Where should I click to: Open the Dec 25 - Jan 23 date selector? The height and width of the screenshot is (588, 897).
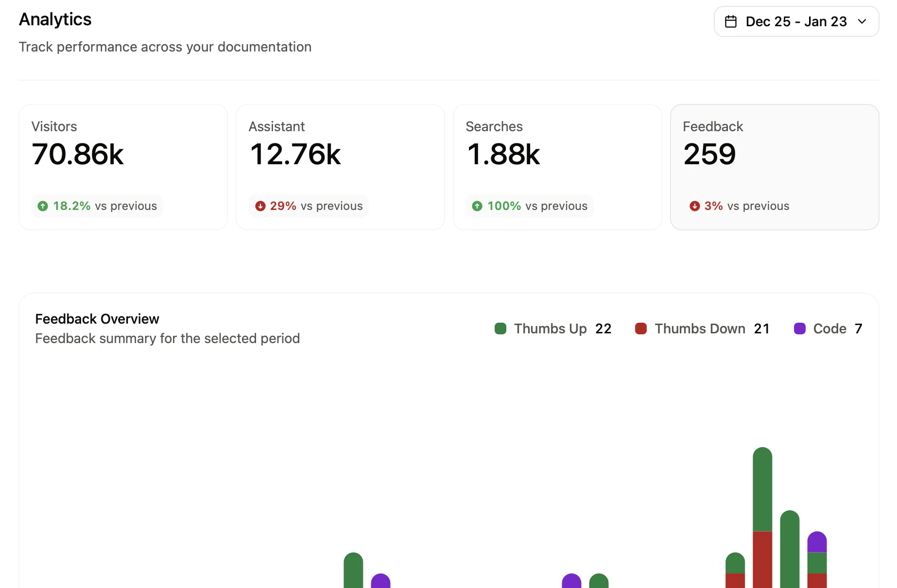tap(795, 21)
